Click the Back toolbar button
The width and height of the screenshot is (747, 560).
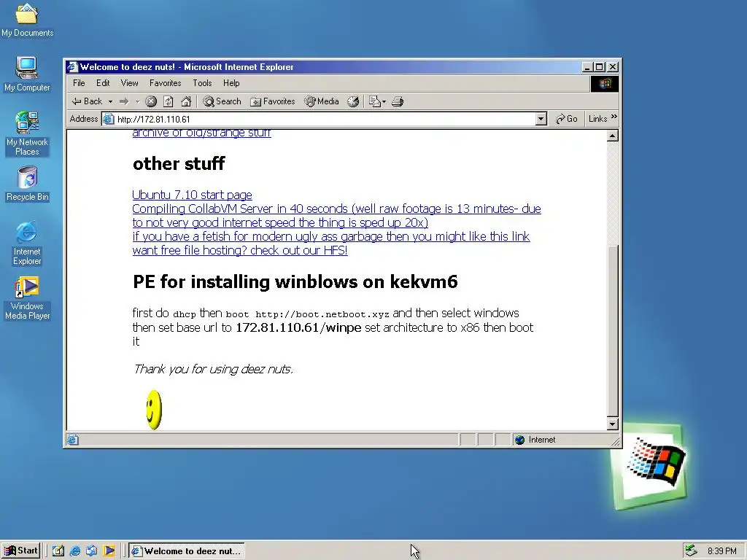pyautogui.click(x=87, y=101)
